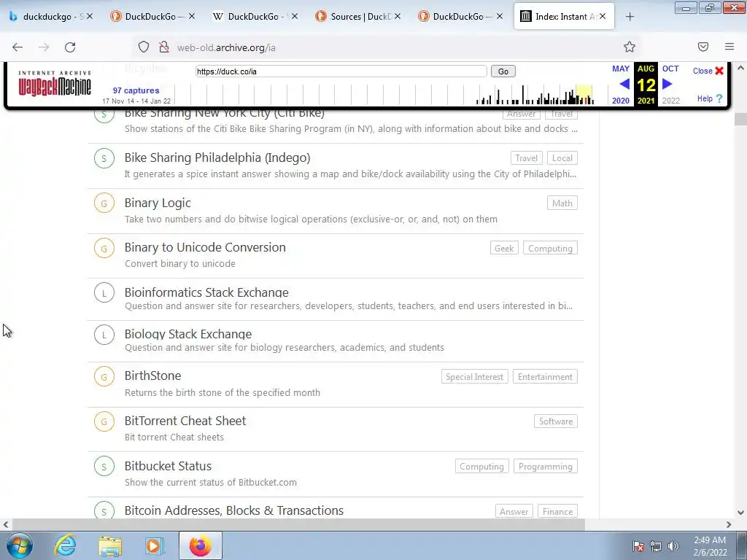The width and height of the screenshot is (747, 560).
Task: Click the Entertainment tag on BirthStone
Action: click(545, 377)
